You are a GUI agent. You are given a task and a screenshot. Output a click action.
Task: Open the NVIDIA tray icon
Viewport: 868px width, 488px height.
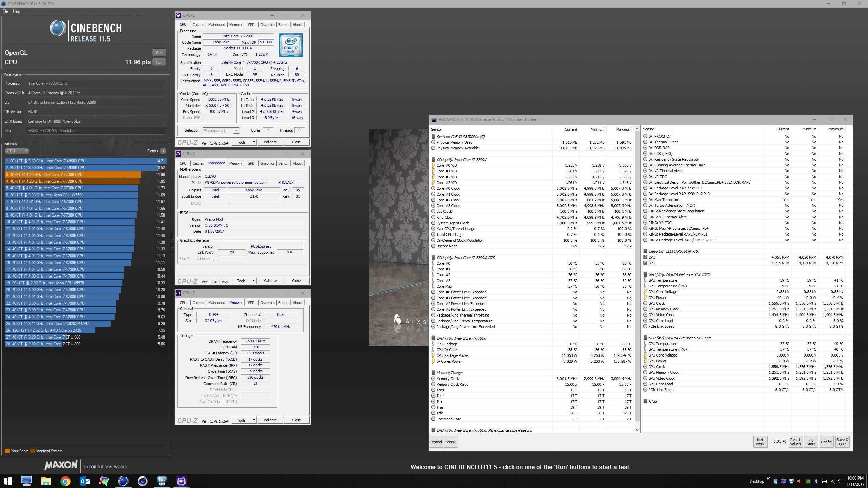[x=808, y=481]
